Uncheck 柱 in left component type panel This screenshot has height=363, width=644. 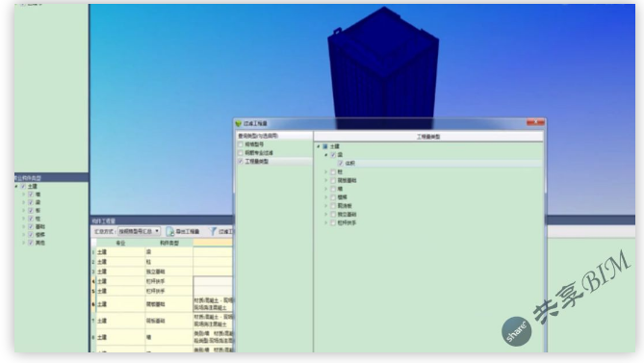click(31, 219)
